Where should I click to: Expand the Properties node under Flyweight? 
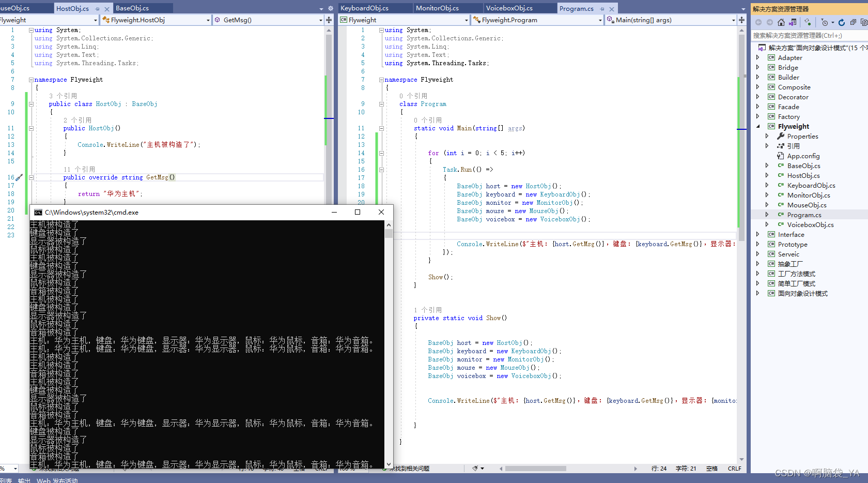click(x=767, y=136)
